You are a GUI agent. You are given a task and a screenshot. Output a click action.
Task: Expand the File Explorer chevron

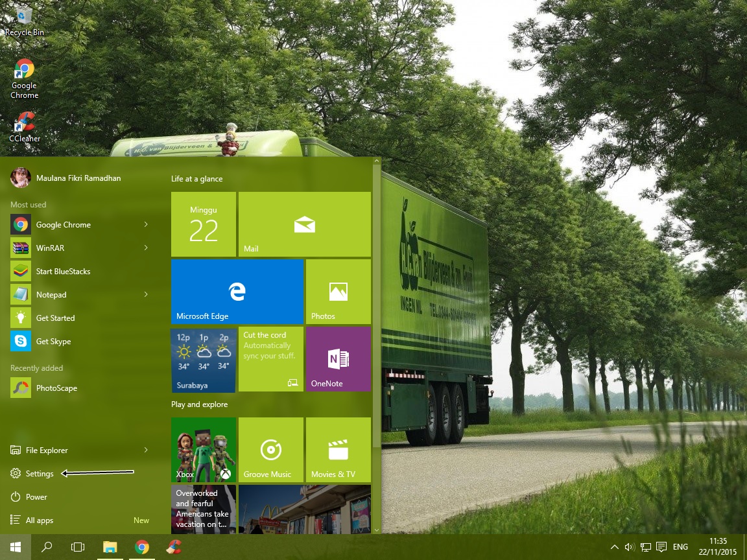tap(147, 450)
